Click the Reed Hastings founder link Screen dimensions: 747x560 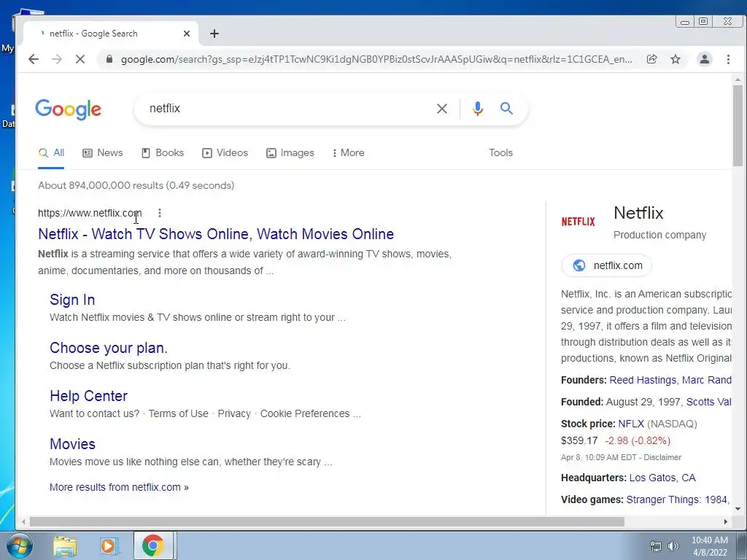coord(642,380)
